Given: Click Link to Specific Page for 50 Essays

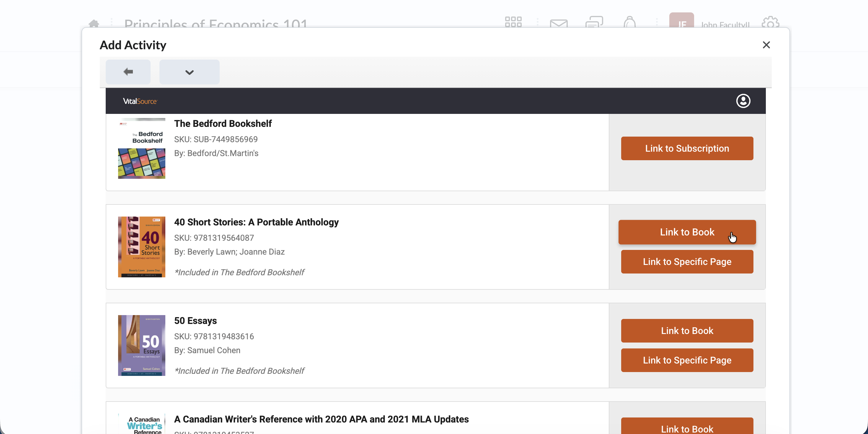Looking at the screenshot, I should coord(687,360).
